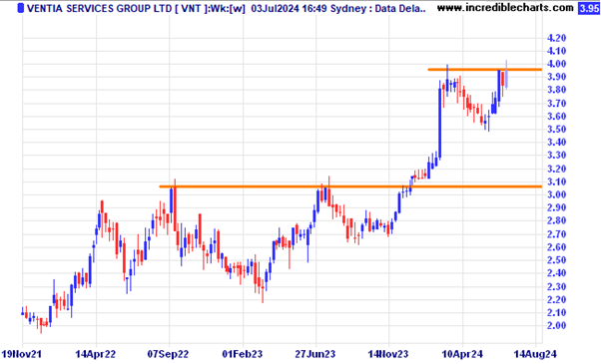
Task: Click the 2.40 price axis label
Action: pyautogui.click(x=556, y=273)
